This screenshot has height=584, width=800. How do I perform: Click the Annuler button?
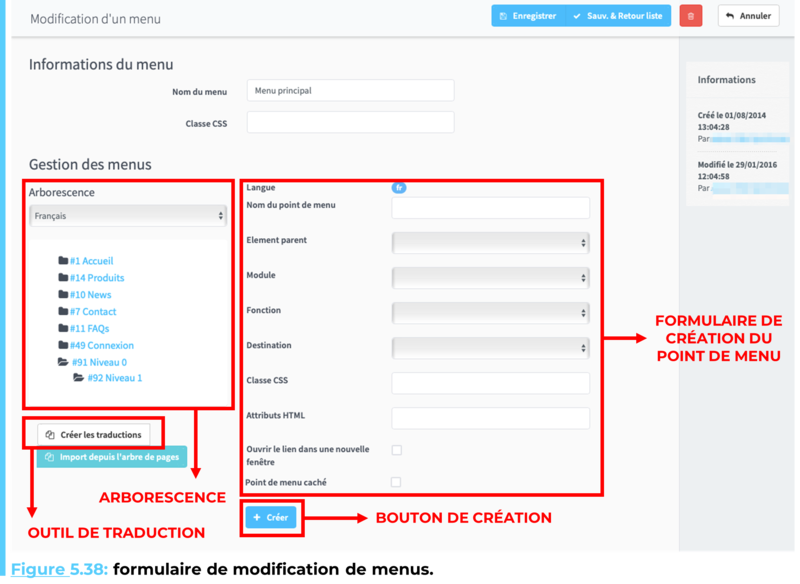tap(748, 16)
